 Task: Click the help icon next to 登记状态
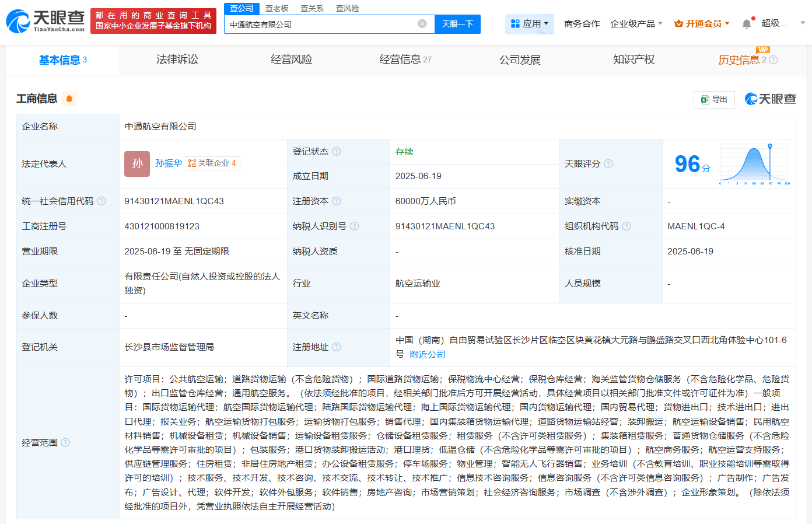337,152
